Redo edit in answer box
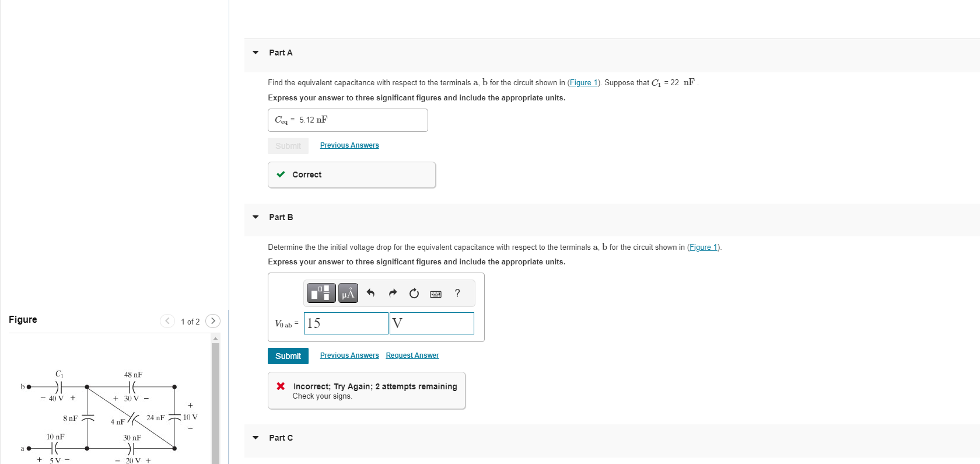Image resolution: width=980 pixels, height=464 pixels. (x=393, y=293)
